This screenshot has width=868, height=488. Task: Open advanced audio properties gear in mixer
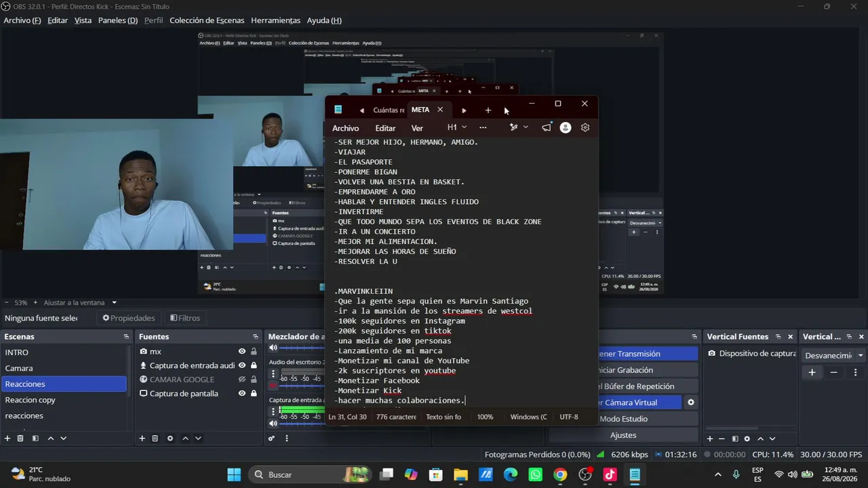coord(271,439)
